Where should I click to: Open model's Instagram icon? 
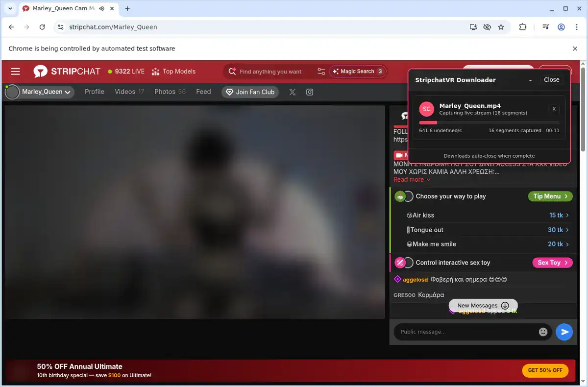(310, 92)
